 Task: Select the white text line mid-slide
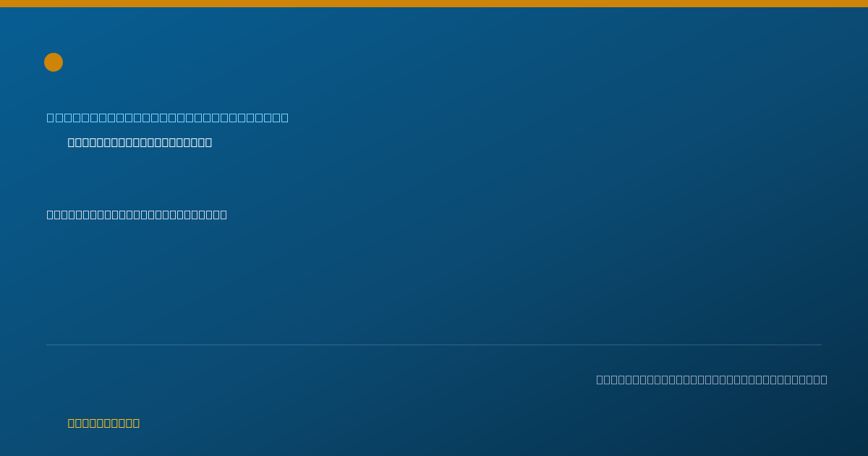coord(137,214)
